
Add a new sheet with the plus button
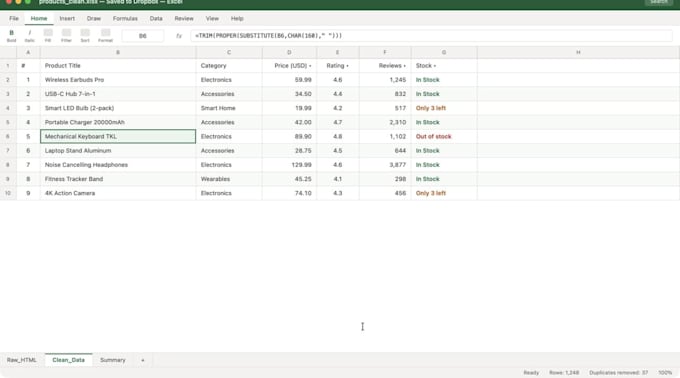(142, 360)
